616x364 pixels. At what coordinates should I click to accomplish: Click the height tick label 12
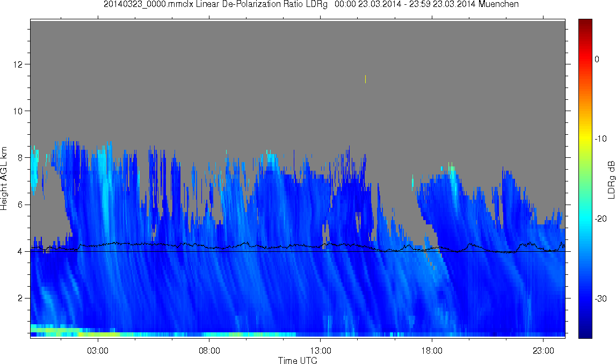[x=17, y=64]
